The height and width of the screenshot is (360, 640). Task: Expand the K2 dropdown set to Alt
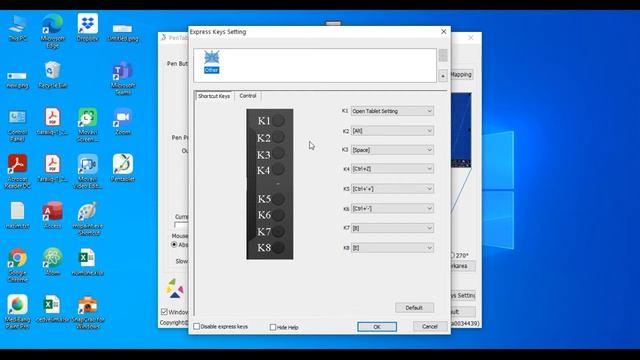(392, 131)
